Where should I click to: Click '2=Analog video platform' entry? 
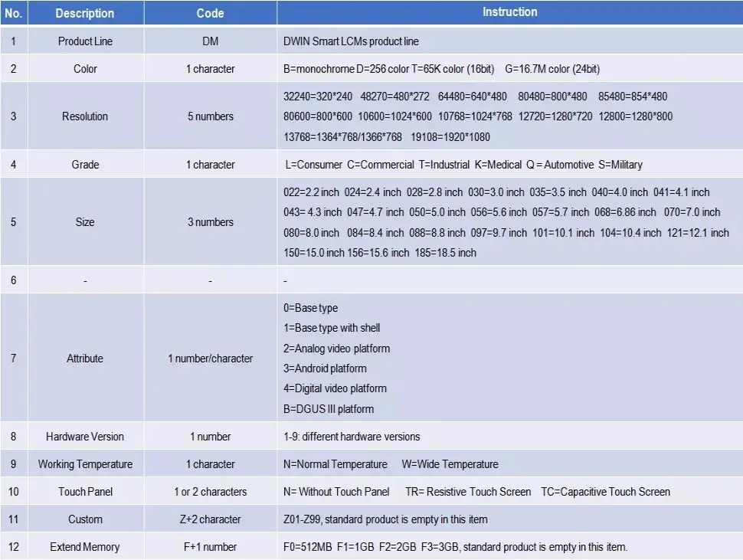[x=337, y=349]
